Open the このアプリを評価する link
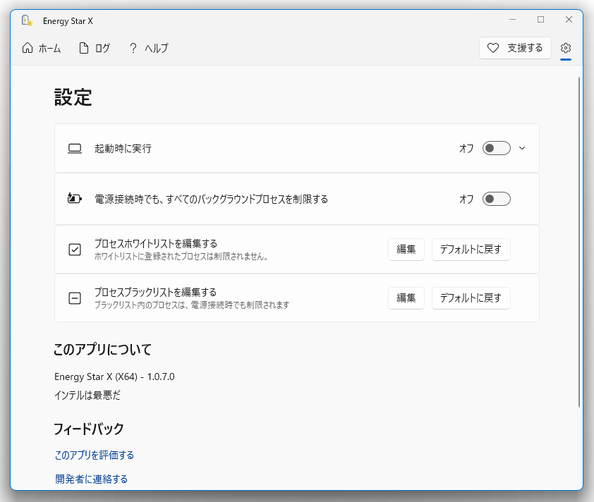This screenshot has height=502, width=594. (x=94, y=455)
